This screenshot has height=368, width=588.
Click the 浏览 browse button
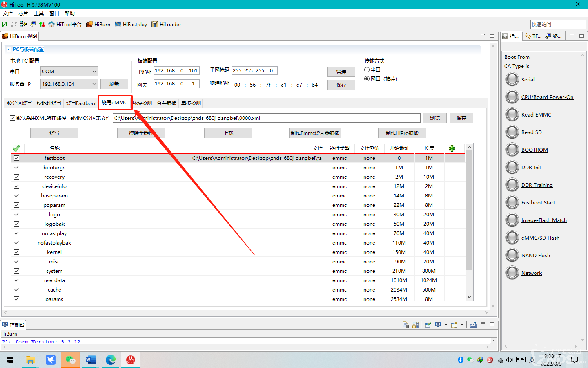(435, 118)
